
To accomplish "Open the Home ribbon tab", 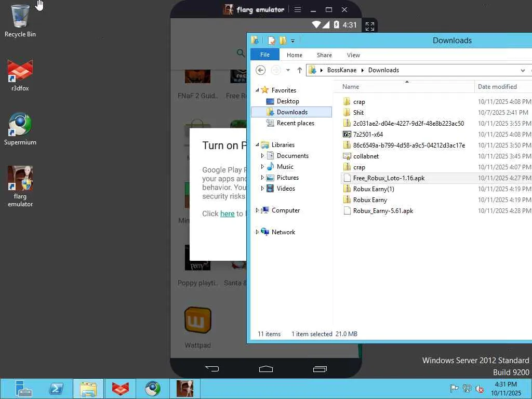I will [x=294, y=55].
